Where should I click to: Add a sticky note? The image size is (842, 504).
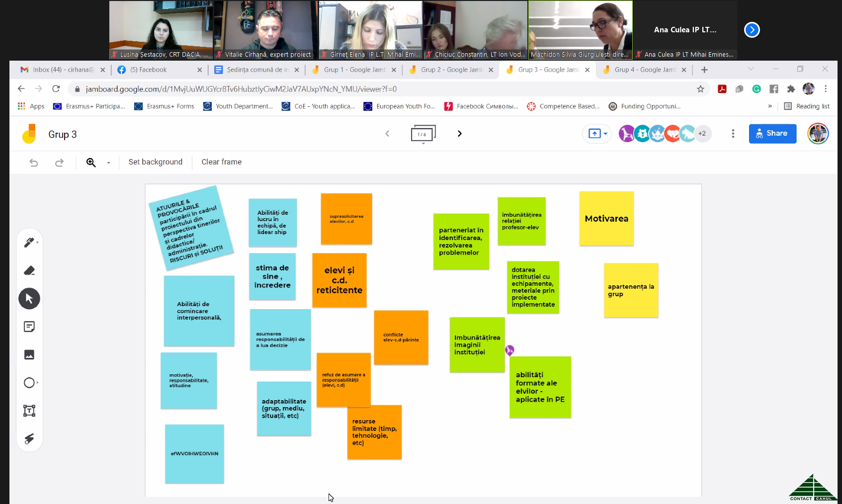point(29,327)
